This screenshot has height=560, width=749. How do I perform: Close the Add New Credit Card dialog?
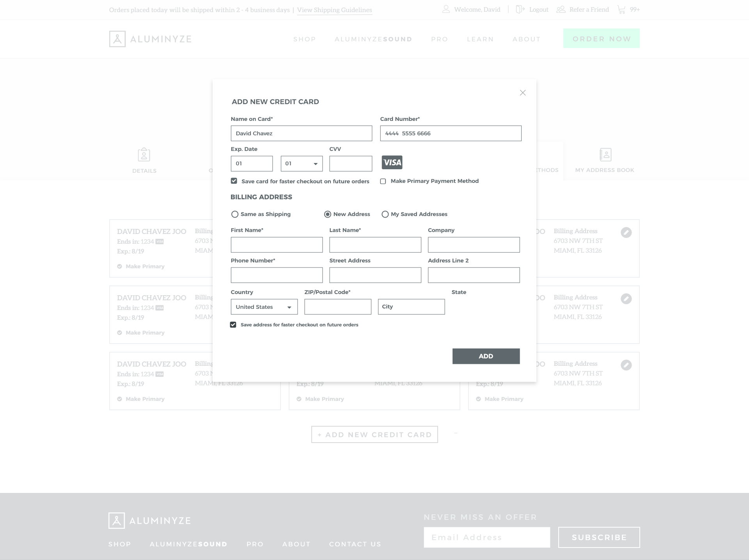pos(523,93)
